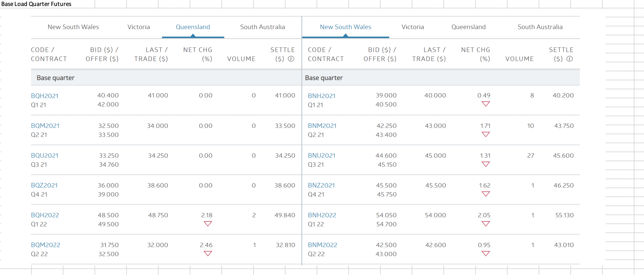644x275 pixels.
Task: Click the settle value 49.840 for BQH2022
Action: coord(285,215)
